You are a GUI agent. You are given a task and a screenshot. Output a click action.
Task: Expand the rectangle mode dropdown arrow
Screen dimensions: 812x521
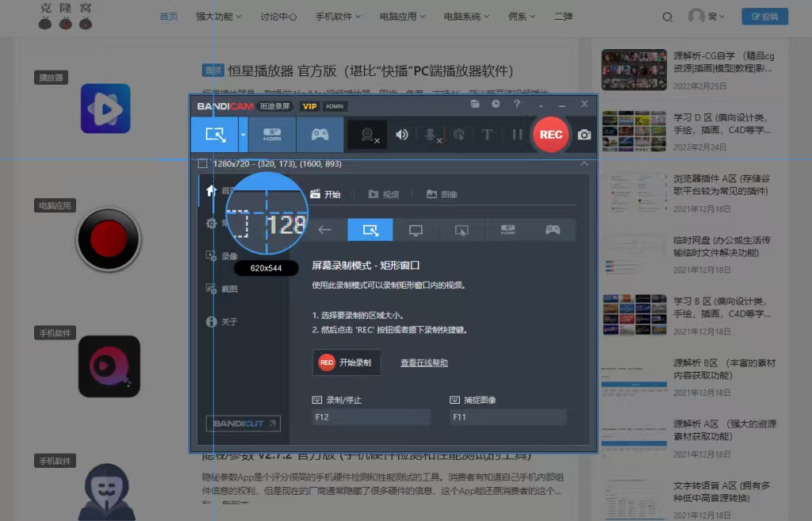pyautogui.click(x=243, y=135)
